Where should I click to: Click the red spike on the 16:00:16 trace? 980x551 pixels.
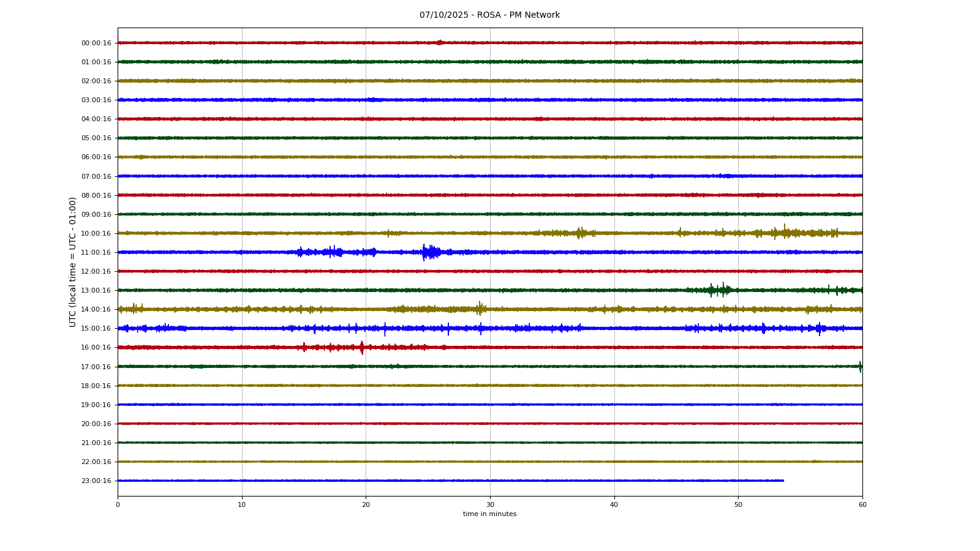pos(362,348)
